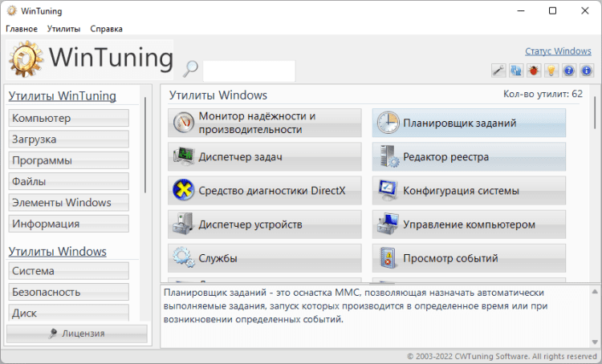
Task: Open the Справка menu
Action: (x=106, y=29)
